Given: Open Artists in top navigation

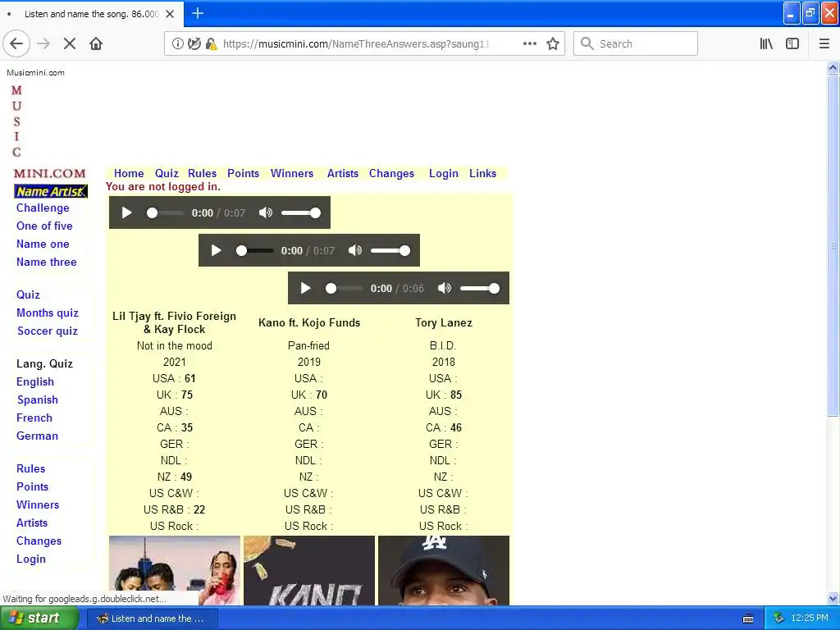Looking at the screenshot, I should pyautogui.click(x=343, y=173).
